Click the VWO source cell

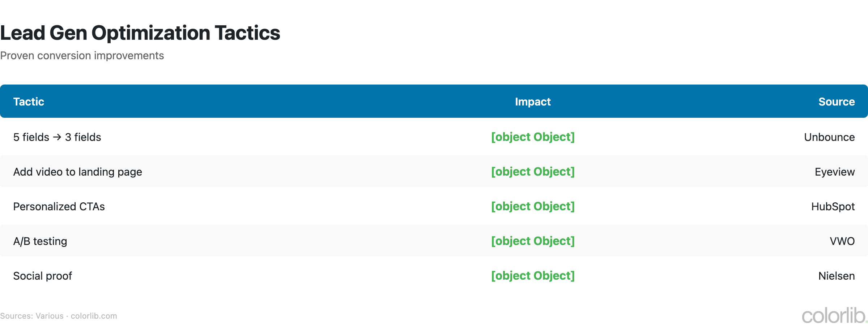(x=842, y=241)
